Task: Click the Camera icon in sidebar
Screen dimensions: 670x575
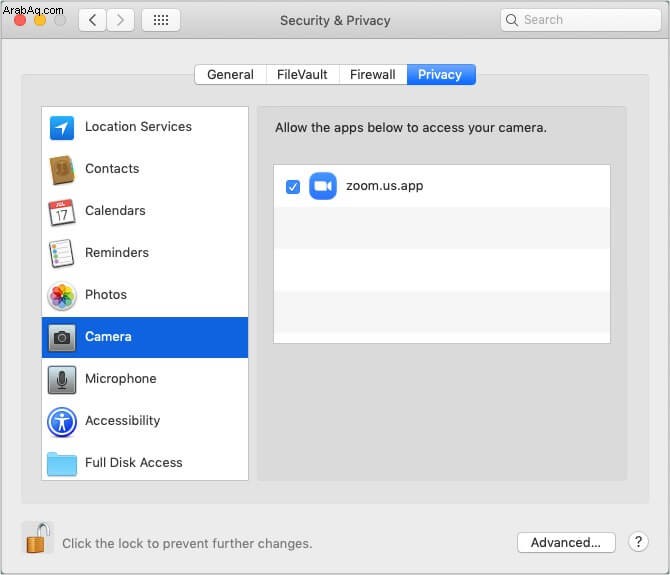Action: coord(62,337)
